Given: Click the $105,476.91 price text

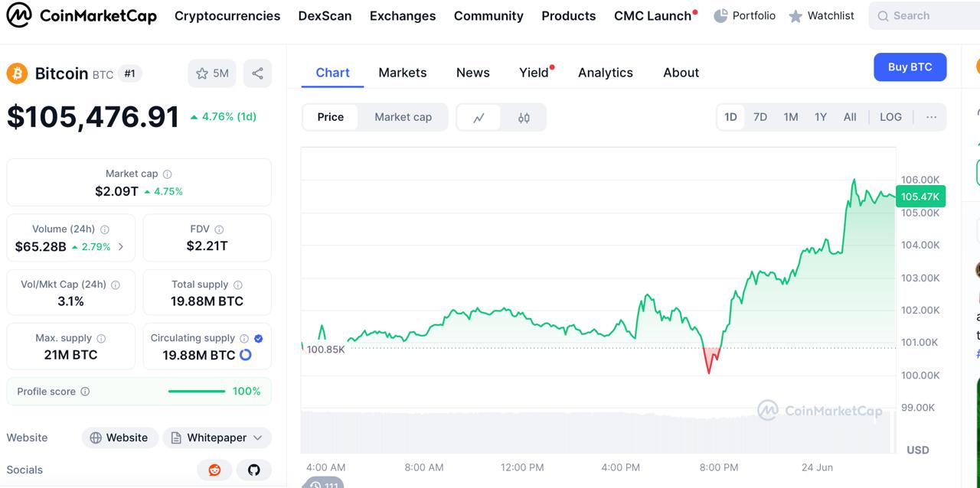Looking at the screenshot, I should point(93,117).
